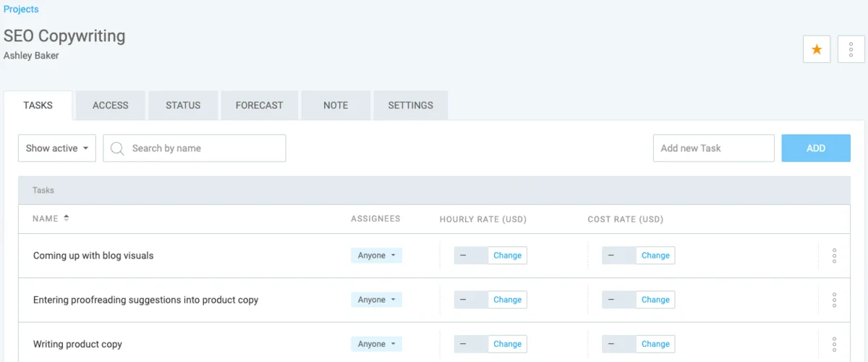The image size is (868, 362).
Task: Click the SEO Copywriting project title
Action: 64,36
